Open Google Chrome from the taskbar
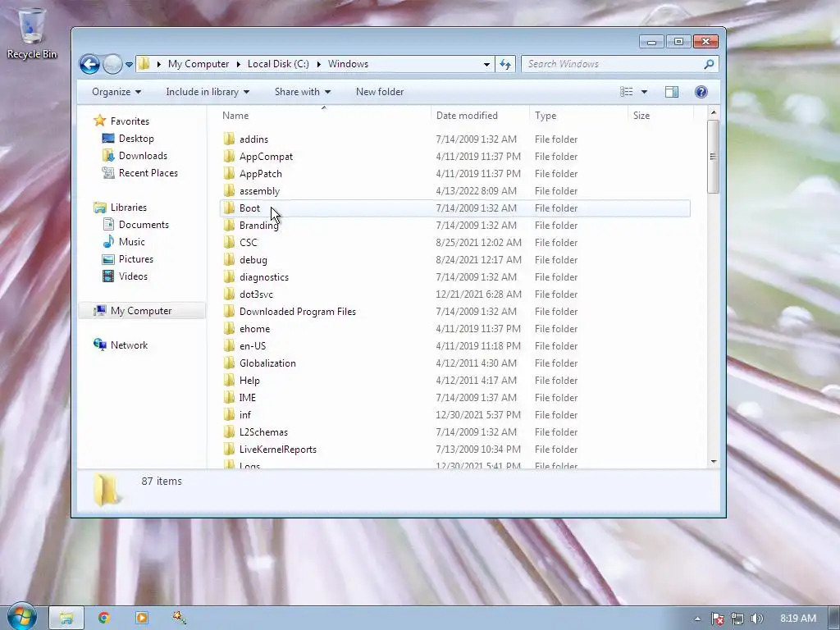 point(103,618)
